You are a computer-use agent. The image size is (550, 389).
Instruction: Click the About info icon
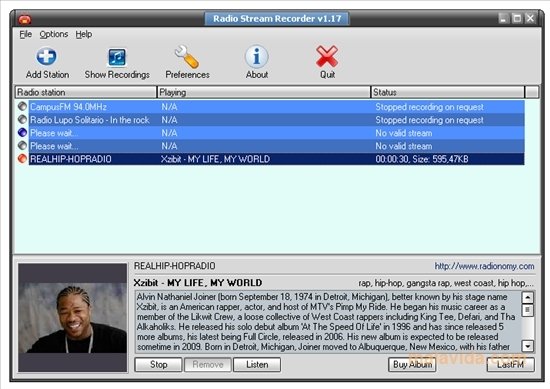[257, 56]
